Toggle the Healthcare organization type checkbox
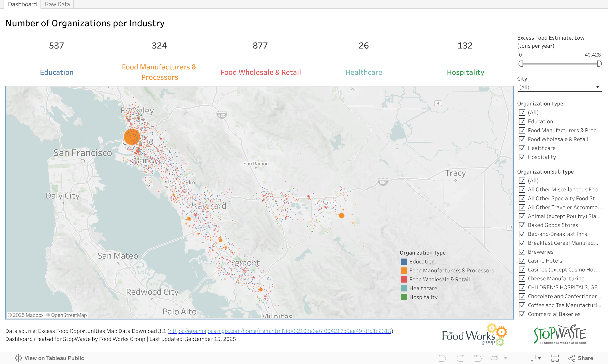Viewport: 608px width, 364px height. click(x=522, y=148)
